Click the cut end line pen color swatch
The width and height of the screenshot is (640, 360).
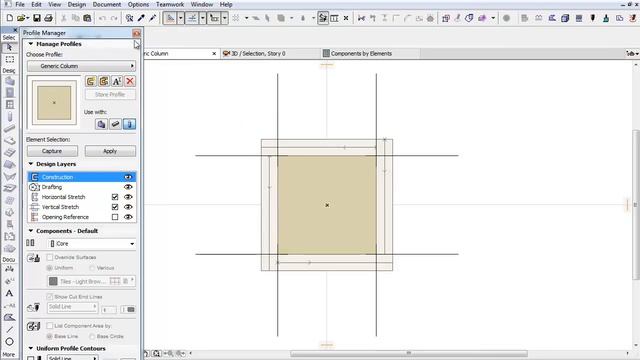(x=131, y=309)
